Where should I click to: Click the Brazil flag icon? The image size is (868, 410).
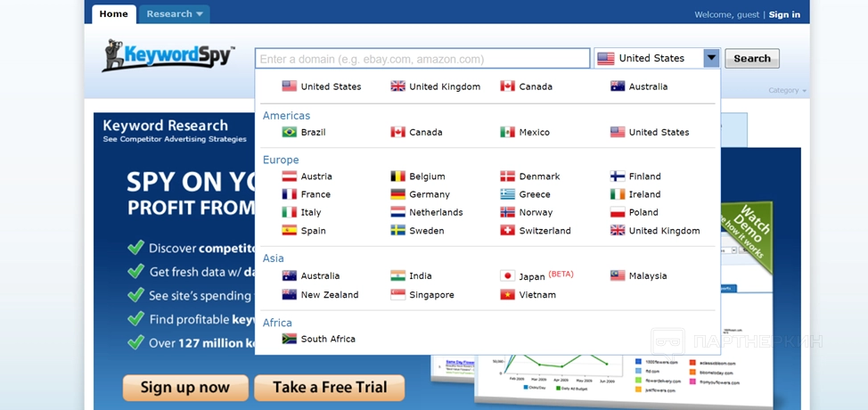point(290,132)
